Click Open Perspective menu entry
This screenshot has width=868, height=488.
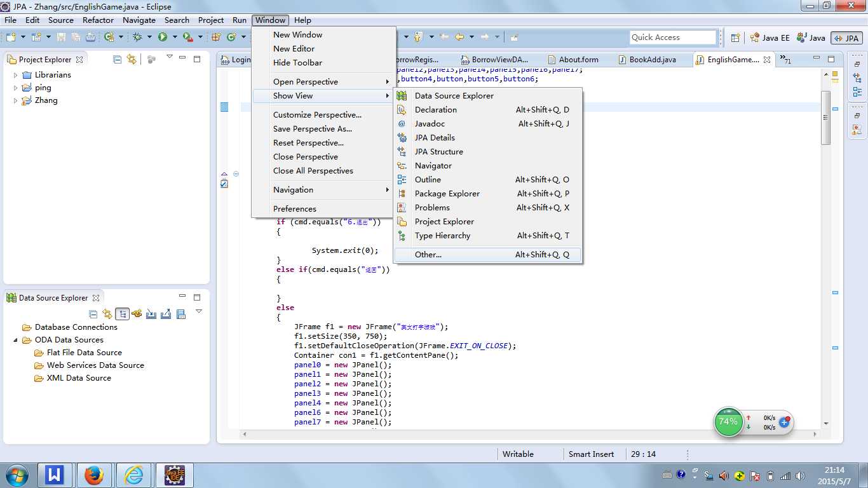pos(323,82)
